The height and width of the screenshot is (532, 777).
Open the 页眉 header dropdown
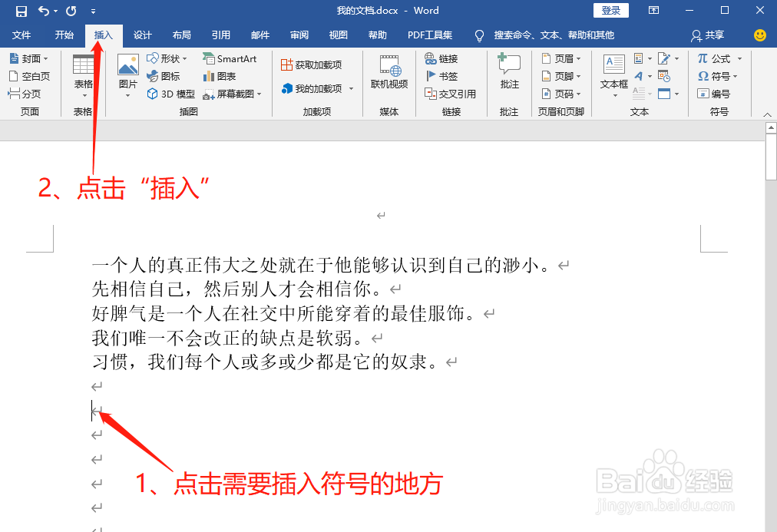[560, 59]
